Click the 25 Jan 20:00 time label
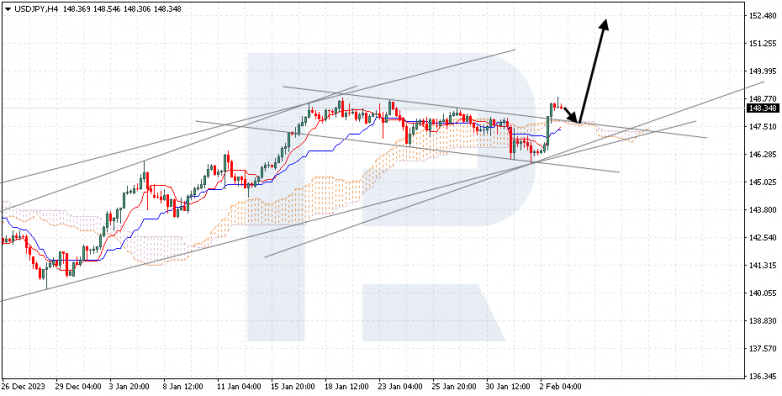 (453, 387)
